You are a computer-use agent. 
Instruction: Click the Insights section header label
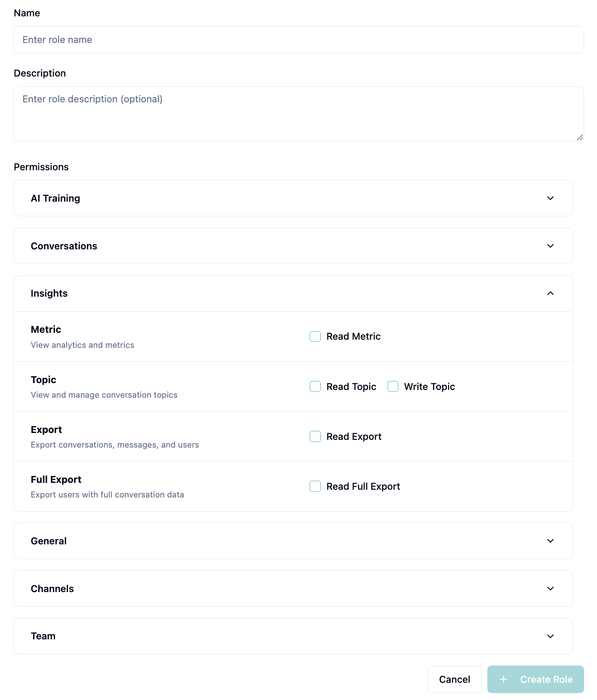coord(49,293)
